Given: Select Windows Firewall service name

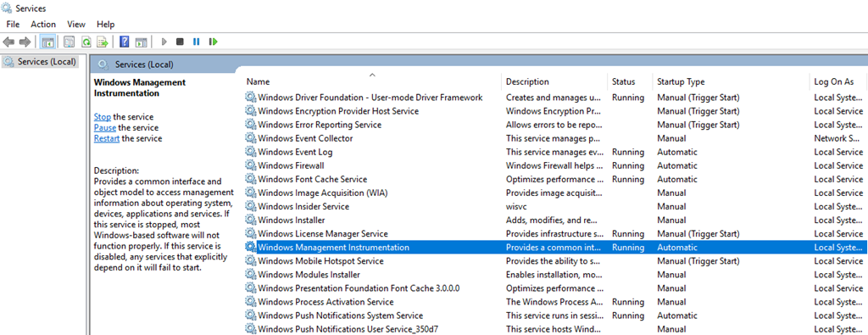Looking at the screenshot, I should click(x=291, y=165).
